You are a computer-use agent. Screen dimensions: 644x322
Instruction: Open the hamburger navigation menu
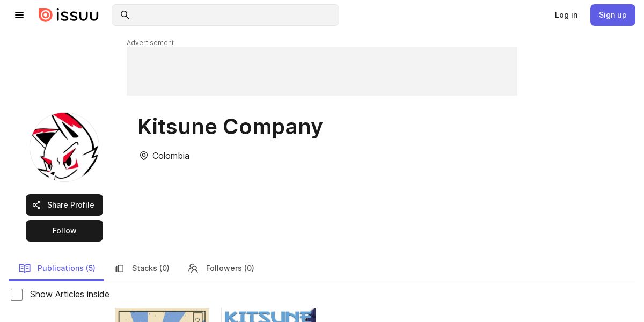tap(19, 15)
